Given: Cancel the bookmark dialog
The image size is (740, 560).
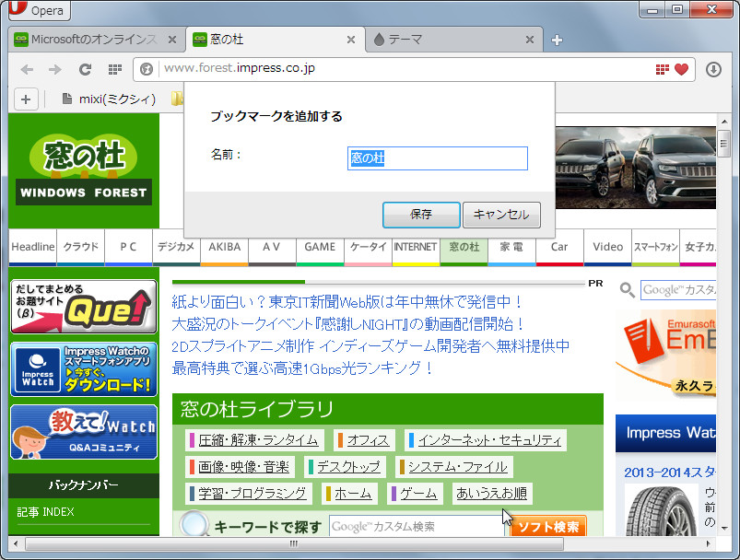Looking at the screenshot, I should click(502, 214).
